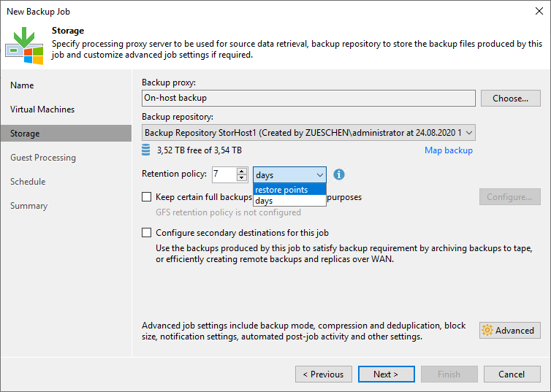Click GFS retention policy not configured text
This screenshot has width=551, height=392.
point(229,212)
